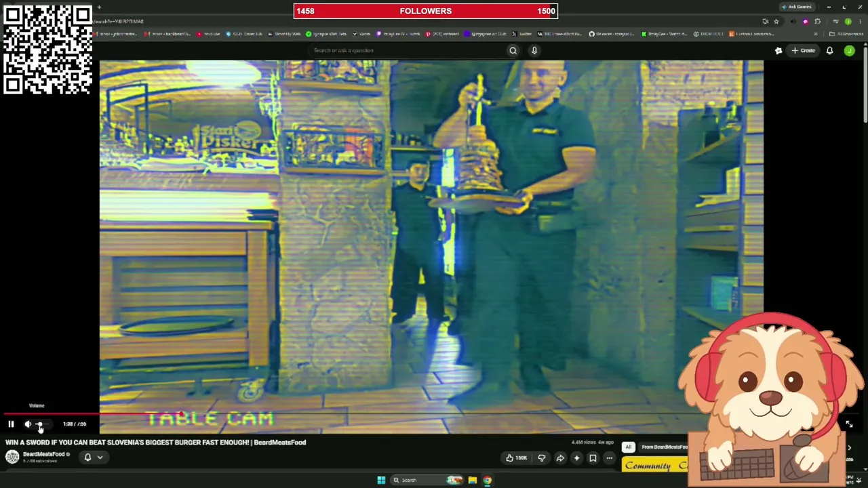The width and height of the screenshot is (868, 488).
Task: Share the video with the arrow icon
Action: (x=560, y=458)
